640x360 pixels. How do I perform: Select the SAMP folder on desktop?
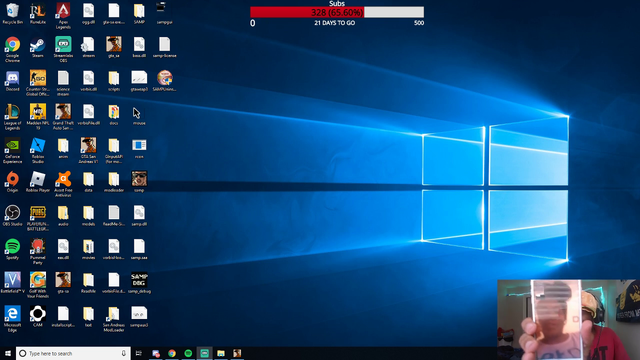(x=139, y=13)
